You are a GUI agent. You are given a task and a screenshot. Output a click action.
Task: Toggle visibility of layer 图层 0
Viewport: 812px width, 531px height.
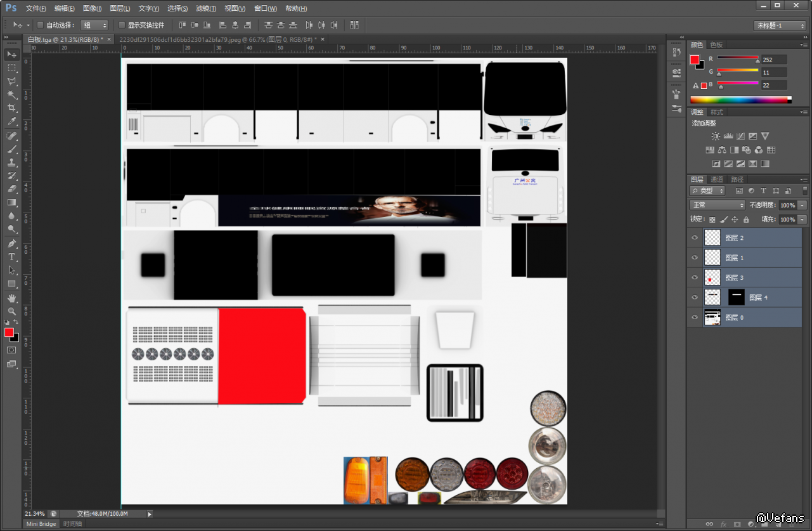pos(695,317)
